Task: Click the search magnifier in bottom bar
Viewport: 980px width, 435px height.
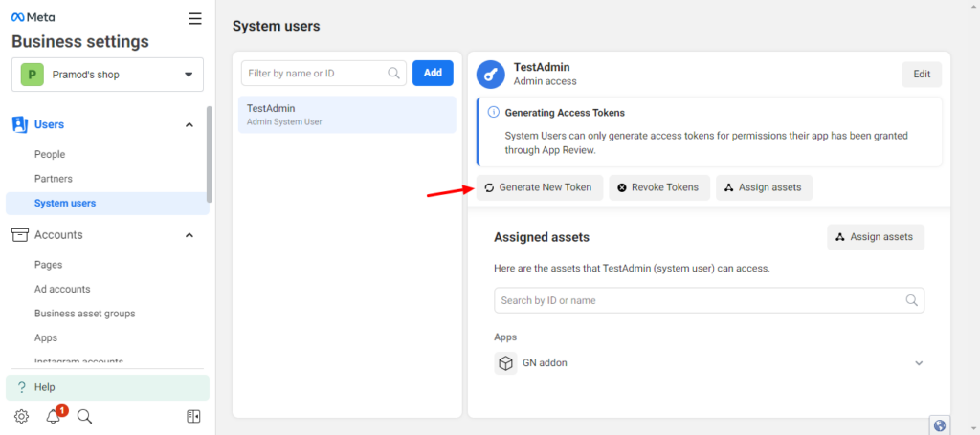Action: coord(84,416)
